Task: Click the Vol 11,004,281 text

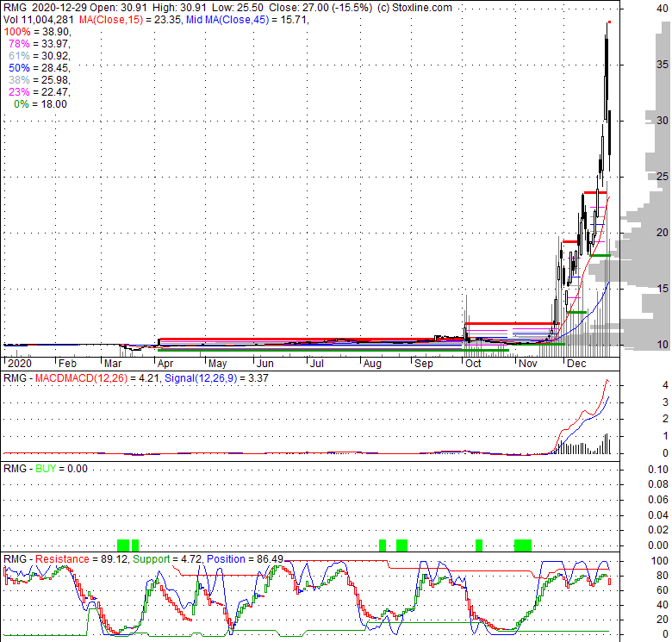Action: (x=39, y=20)
